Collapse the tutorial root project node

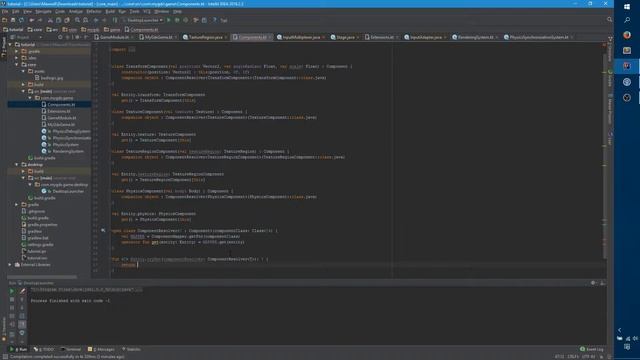[11, 44]
